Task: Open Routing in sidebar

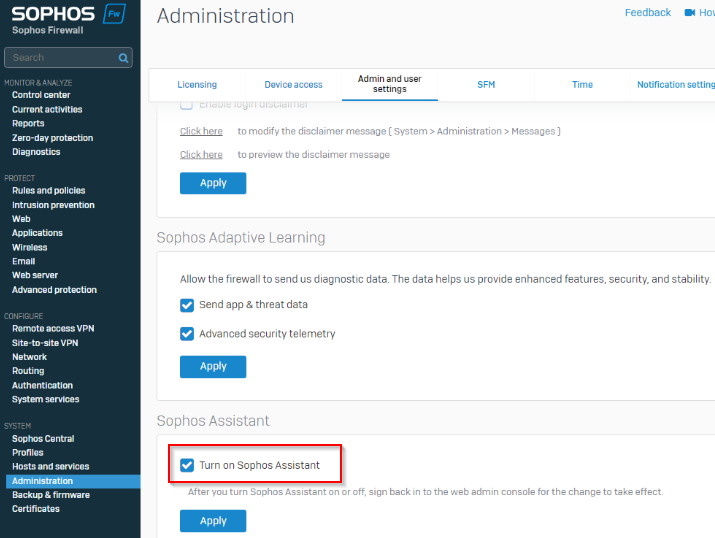Action: [x=28, y=371]
